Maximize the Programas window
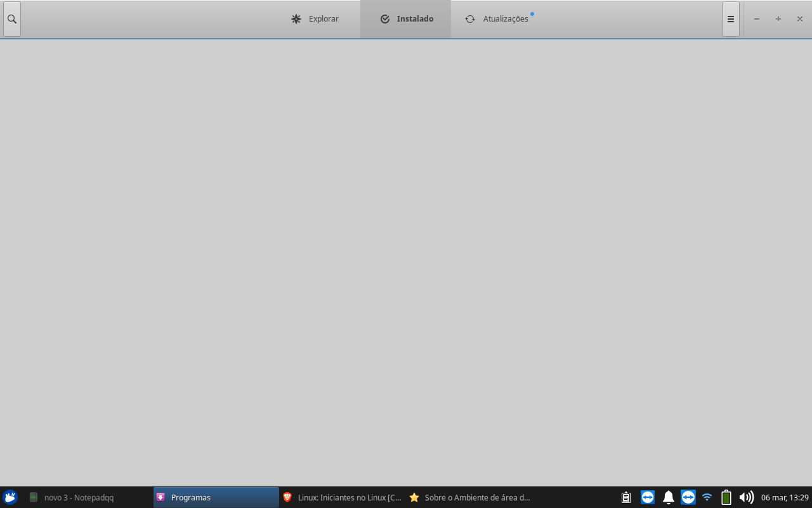 [778, 19]
